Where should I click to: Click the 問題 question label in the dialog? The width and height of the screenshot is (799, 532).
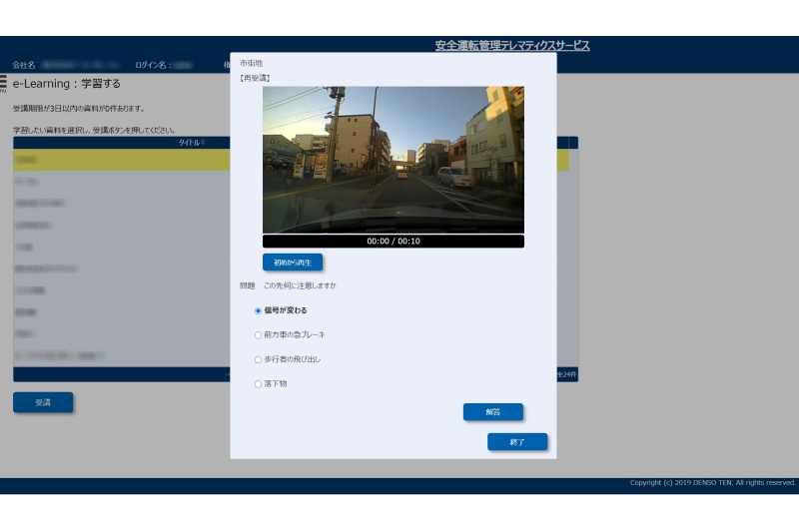[x=247, y=285]
